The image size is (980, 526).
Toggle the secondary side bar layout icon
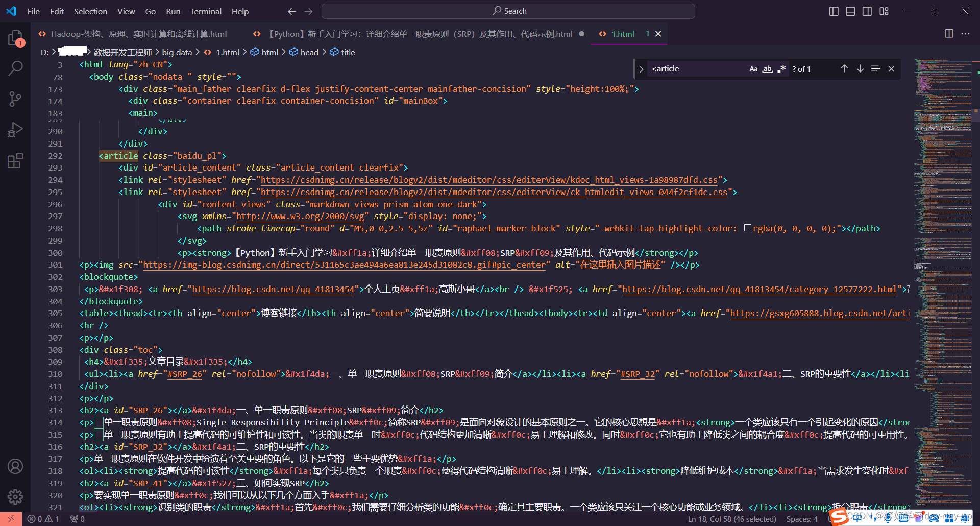(867, 11)
